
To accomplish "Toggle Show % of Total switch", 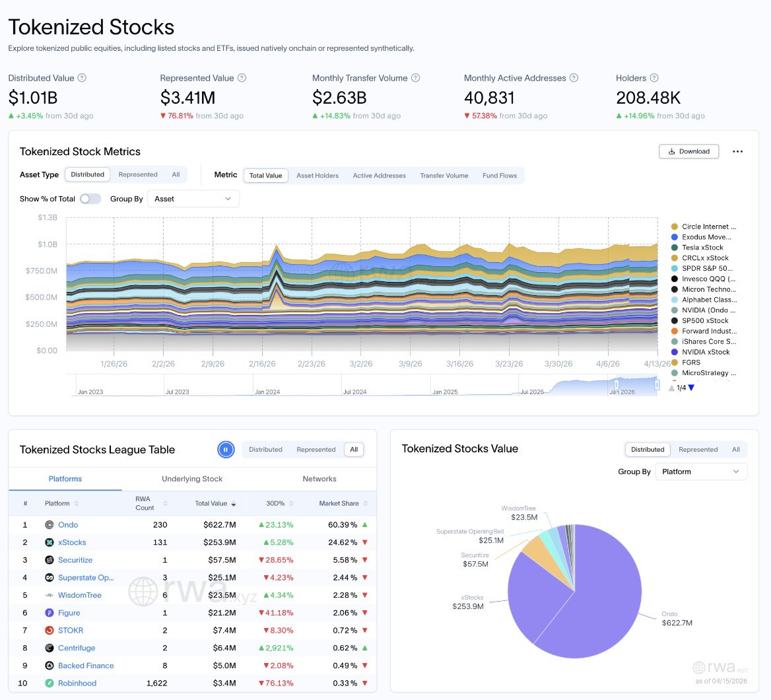I will (90, 199).
